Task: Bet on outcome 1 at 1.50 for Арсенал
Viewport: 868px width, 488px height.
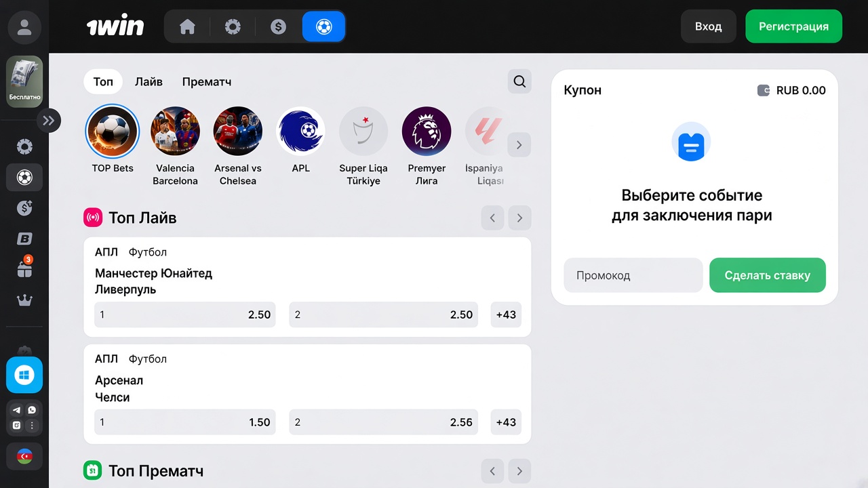Action: coord(185,422)
